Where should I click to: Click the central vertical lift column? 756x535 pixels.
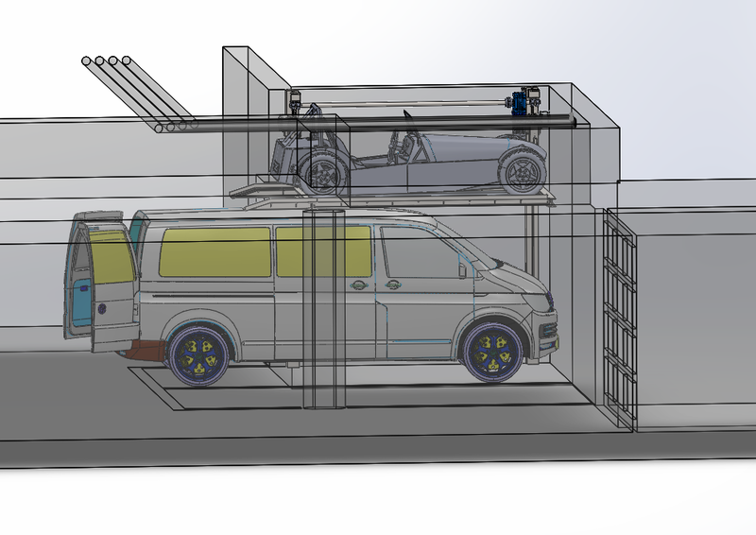click(320, 307)
